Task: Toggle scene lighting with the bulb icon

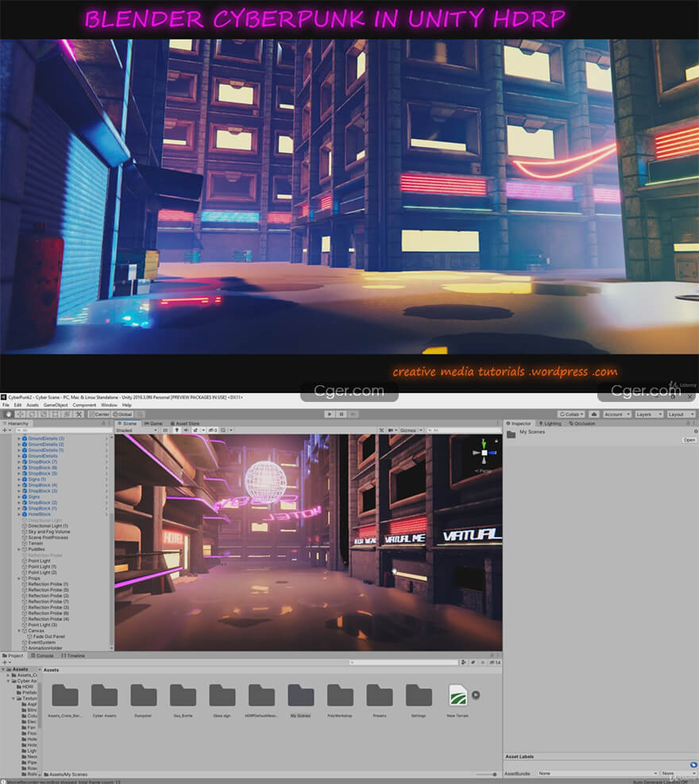Action: 176,430
